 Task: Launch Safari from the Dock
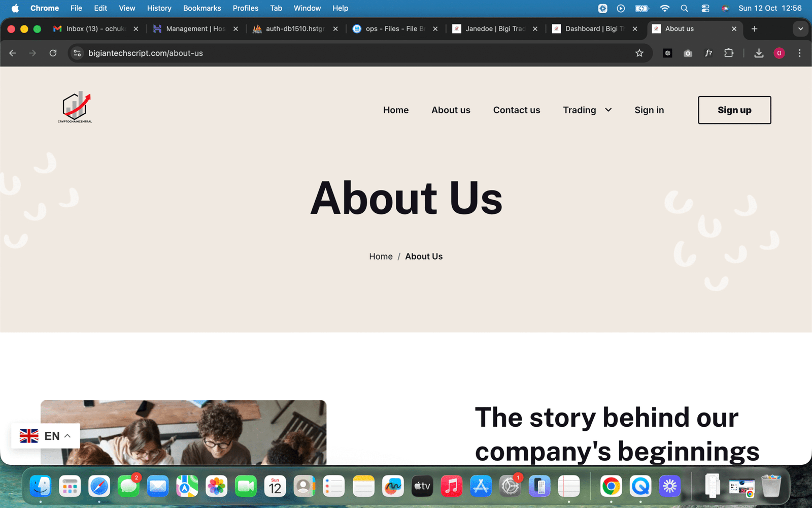click(99, 487)
